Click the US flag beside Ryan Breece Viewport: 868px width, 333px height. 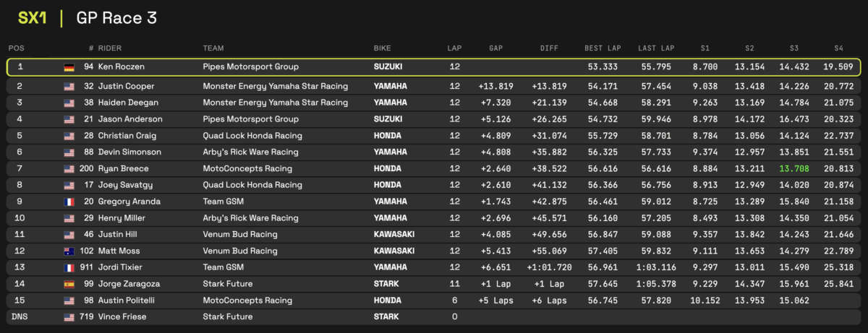click(x=69, y=168)
